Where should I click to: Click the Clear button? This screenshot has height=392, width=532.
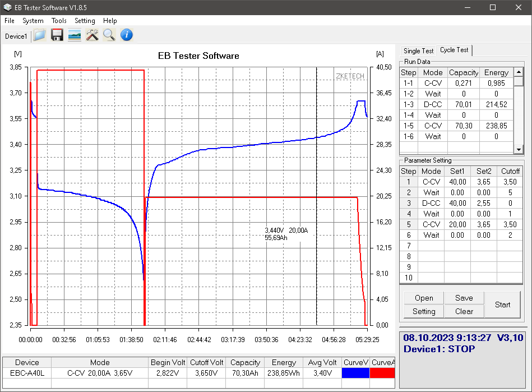click(464, 311)
